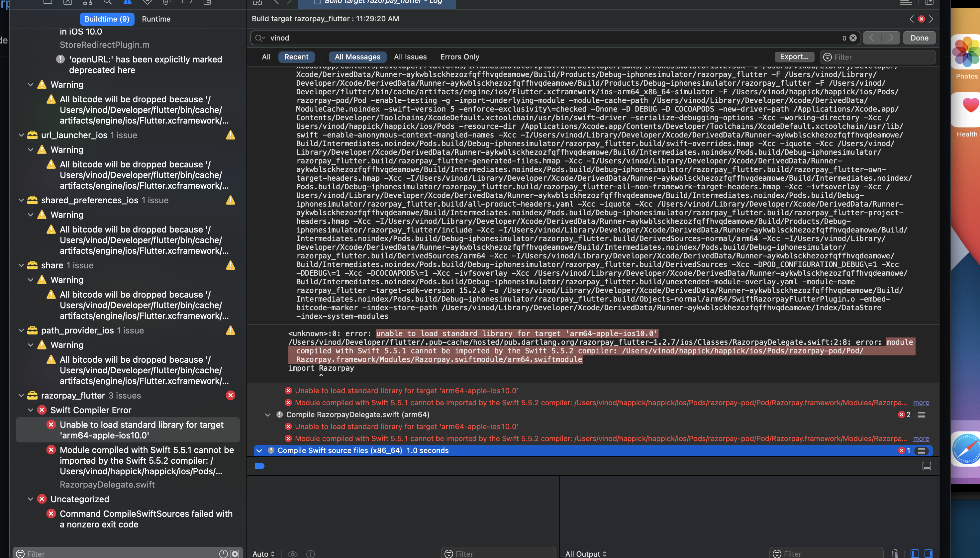The image size is (980, 558).
Task: Open Safari in simulator dock
Action: 966,448
